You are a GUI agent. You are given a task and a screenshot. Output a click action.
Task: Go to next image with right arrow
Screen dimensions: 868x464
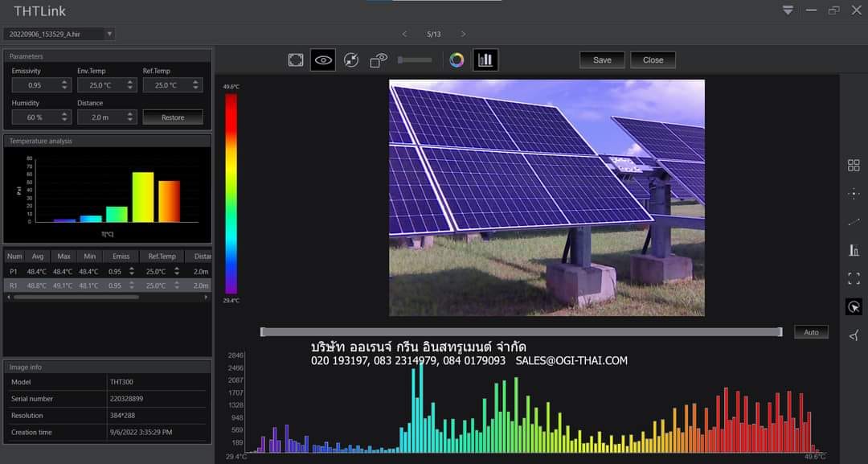(463, 34)
